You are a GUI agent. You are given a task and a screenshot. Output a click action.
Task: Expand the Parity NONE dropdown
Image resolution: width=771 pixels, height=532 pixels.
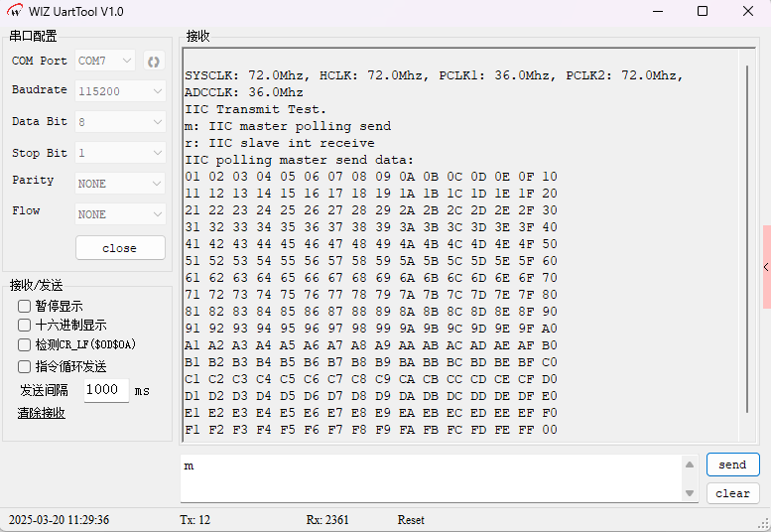(x=120, y=184)
